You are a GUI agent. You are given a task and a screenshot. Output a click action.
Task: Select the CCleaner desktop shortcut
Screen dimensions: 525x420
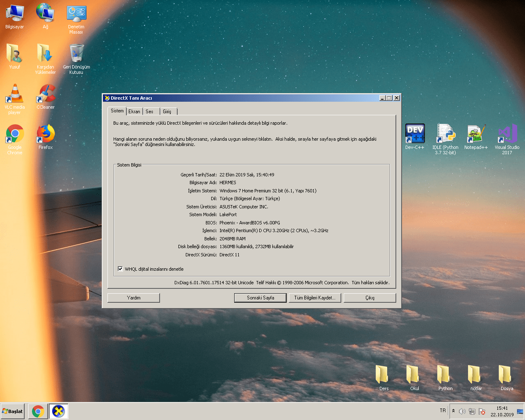[46, 96]
